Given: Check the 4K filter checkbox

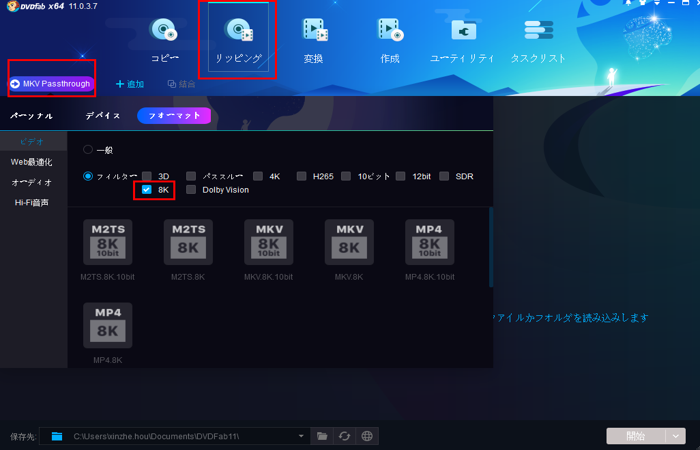Looking at the screenshot, I should point(258,176).
